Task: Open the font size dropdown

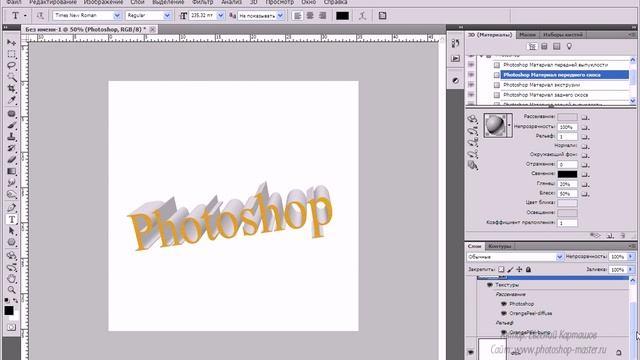Action: (221, 16)
